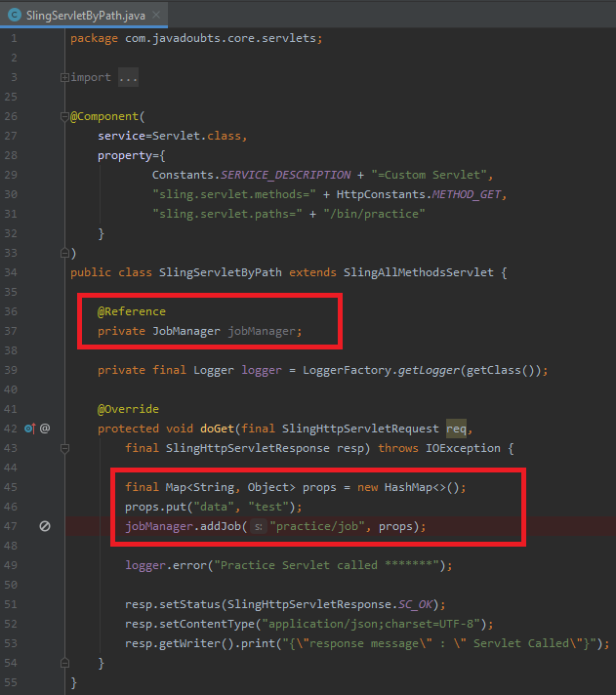616x695 pixels.
Task: Click SERVICE_DESCRIPTION constant
Action: tap(285, 175)
